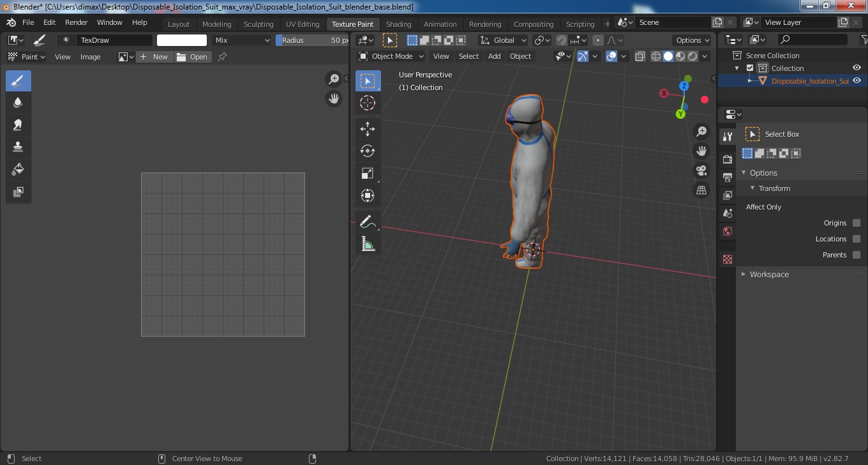Click the TexDraw brush name field
The image size is (868, 465).
[x=115, y=40]
